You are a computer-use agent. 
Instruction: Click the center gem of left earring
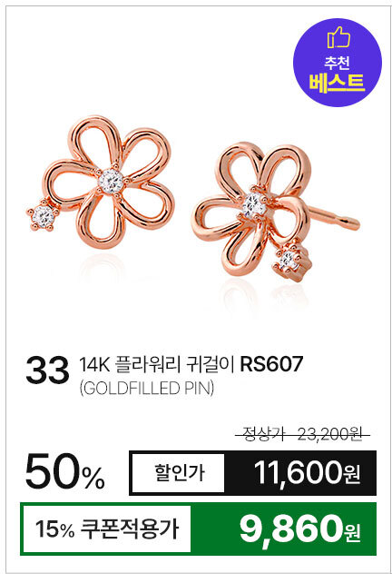[111, 181]
